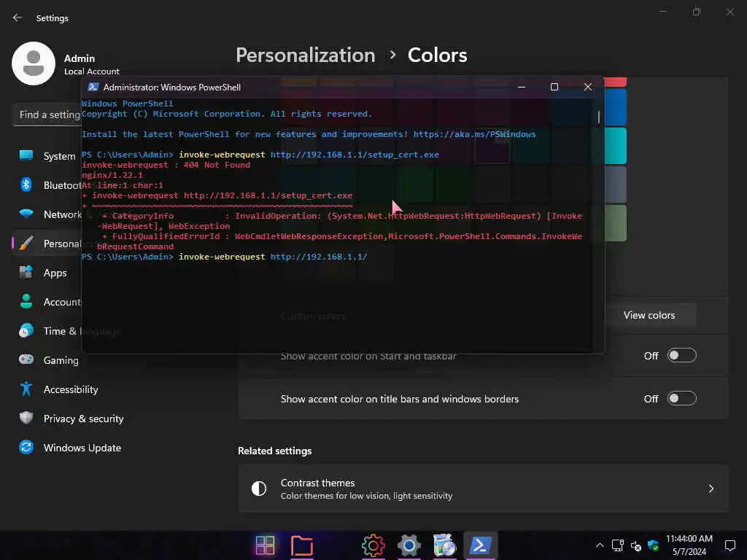Click the PowerShell taskbar icon
Screen dimensions: 747x560
pyautogui.click(x=480, y=545)
